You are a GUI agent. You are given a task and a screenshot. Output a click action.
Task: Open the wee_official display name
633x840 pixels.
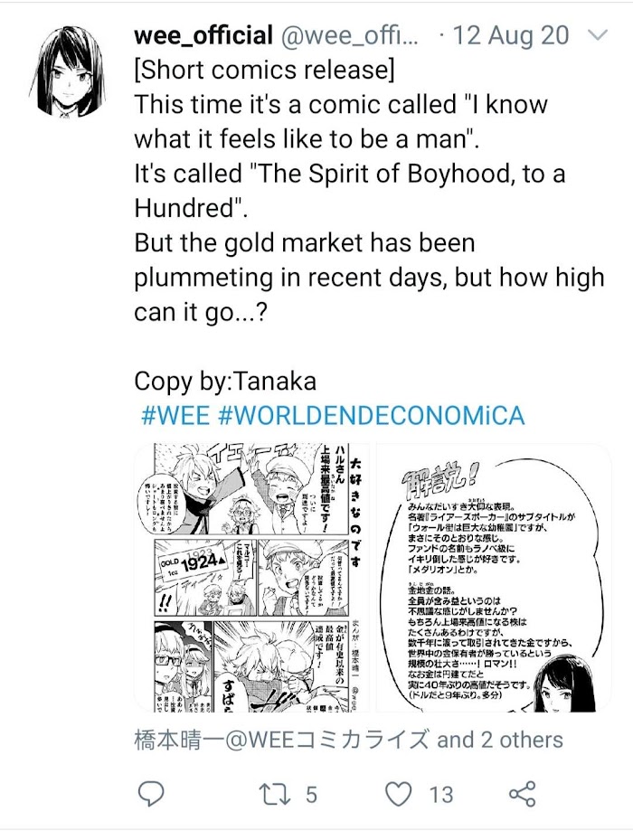coord(203,35)
